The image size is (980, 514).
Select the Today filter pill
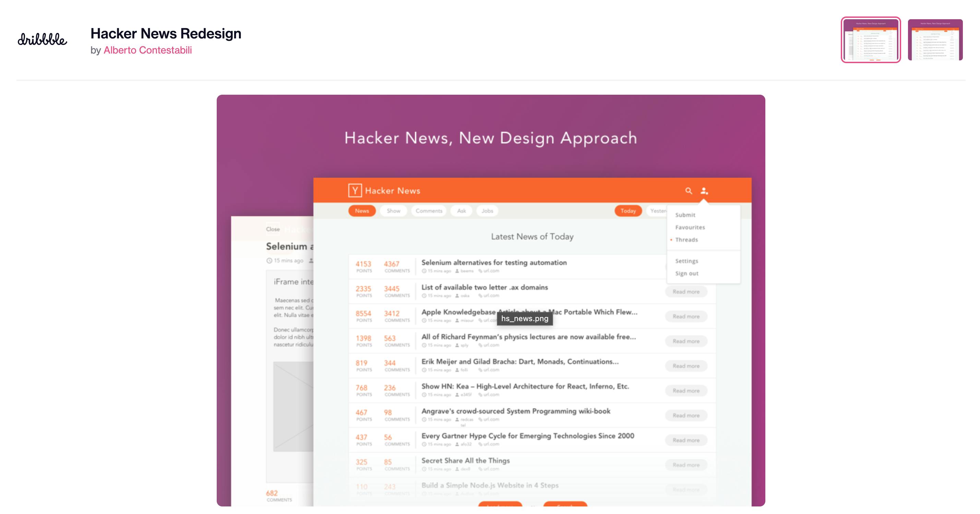pyautogui.click(x=628, y=211)
